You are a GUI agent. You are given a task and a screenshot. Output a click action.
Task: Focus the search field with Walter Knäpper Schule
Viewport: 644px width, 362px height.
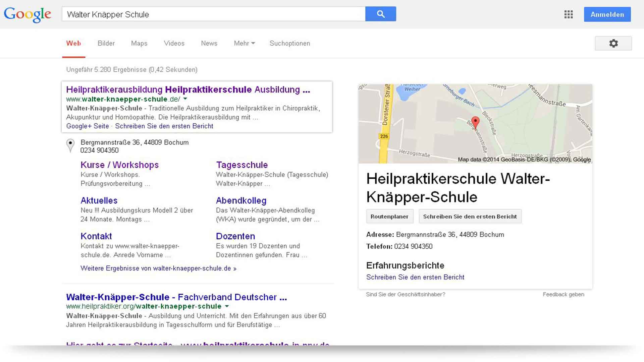click(x=213, y=14)
